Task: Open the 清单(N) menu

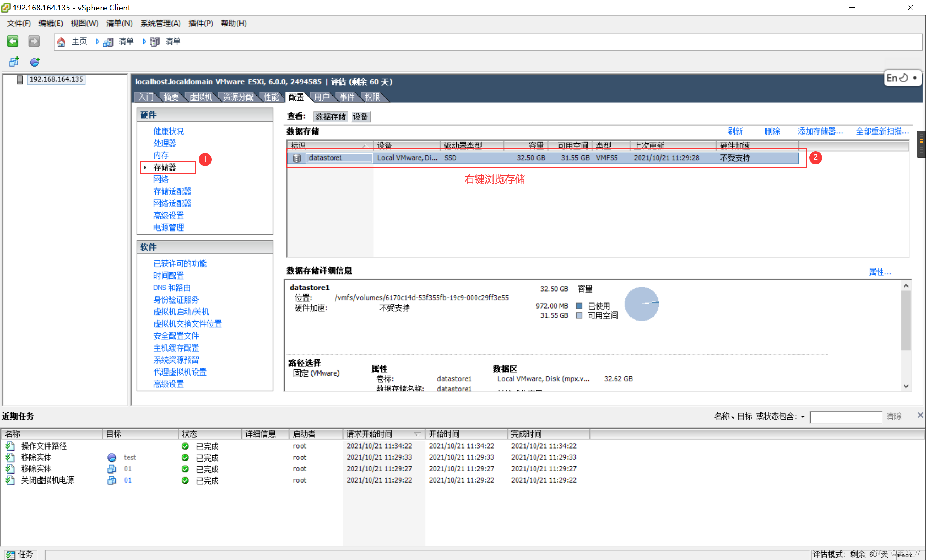Action: 119,23
